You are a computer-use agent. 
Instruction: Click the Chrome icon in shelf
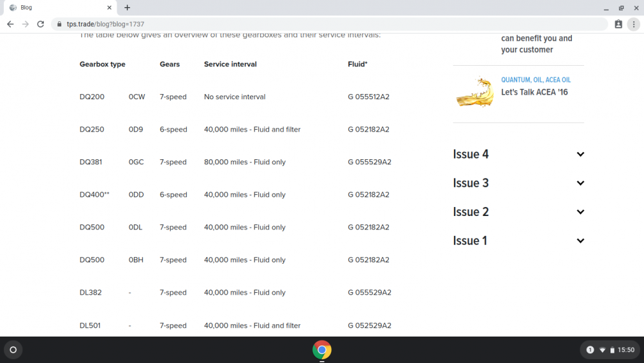coord(322,350)
